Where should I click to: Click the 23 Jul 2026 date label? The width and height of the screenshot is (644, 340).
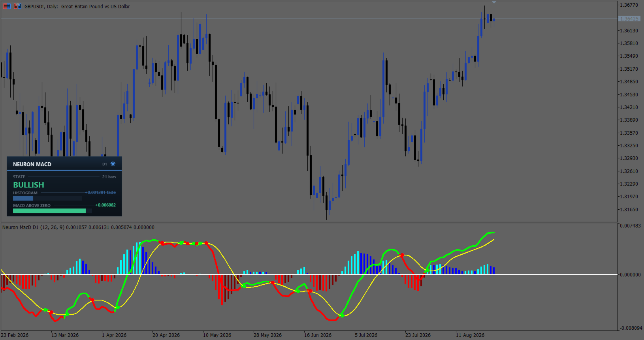[x=418, y=335]
